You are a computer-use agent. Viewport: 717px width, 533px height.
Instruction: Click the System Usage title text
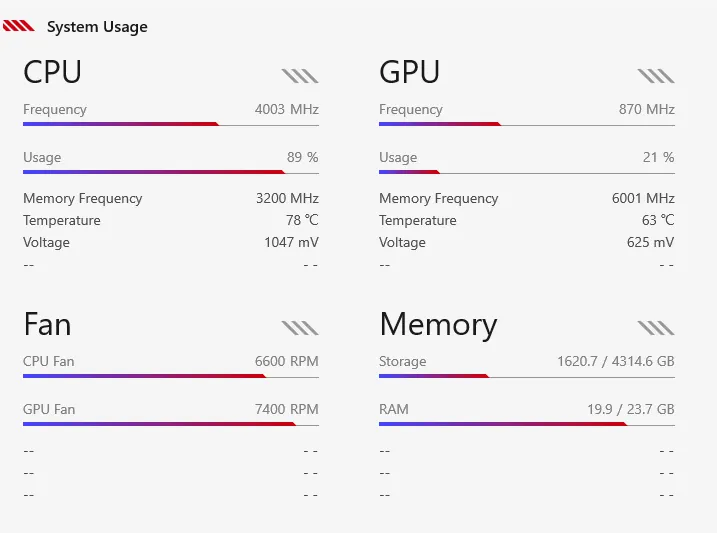(97, 27)
